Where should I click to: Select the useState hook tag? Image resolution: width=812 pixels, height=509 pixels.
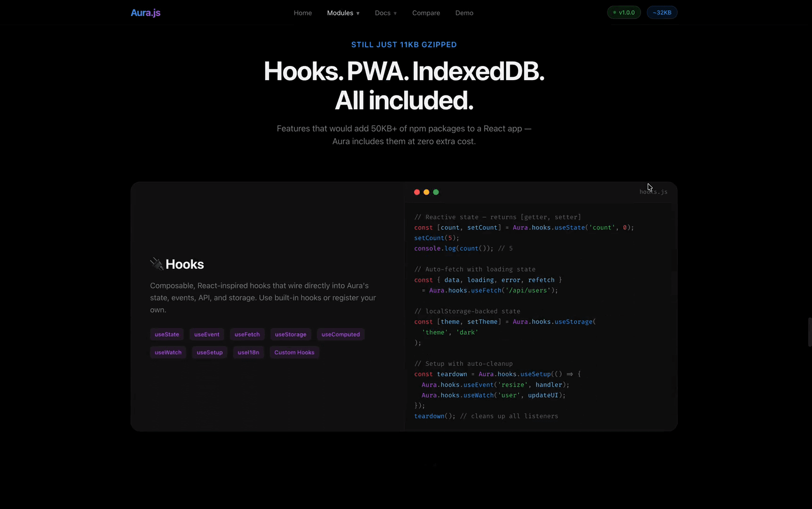point(166,334)
